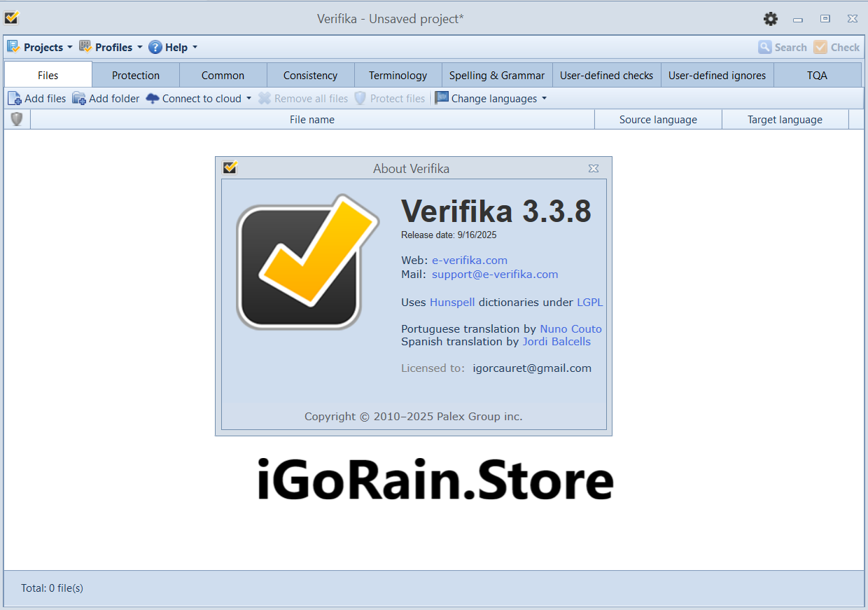Image resolution: width=868 pixels, height=610 pixels.
Task: Click the Remove all files icon
Action: [265, 98]
